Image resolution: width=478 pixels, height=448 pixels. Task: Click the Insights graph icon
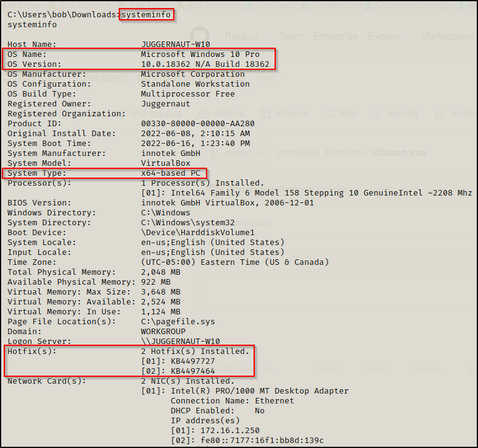tap(440, 113)
